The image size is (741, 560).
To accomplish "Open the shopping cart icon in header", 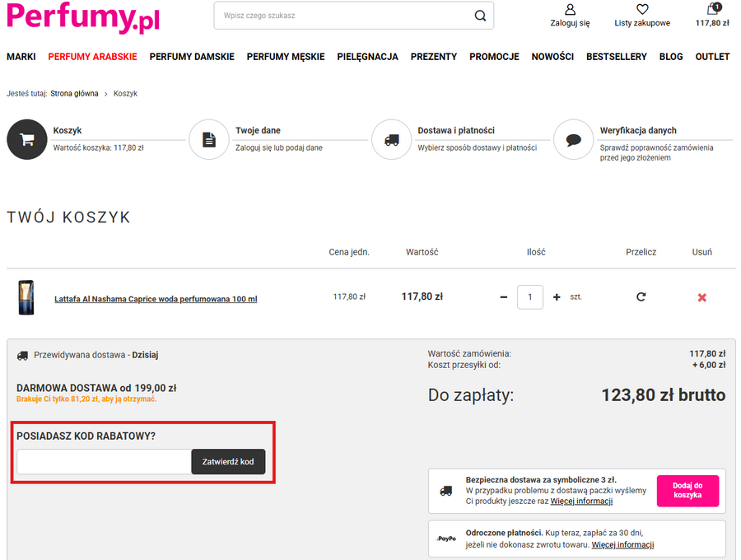I will click(712, 10).
